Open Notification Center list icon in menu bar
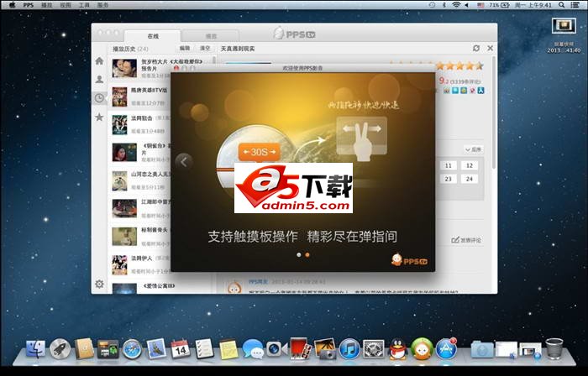The height and width of the screenshot is (376, 588). tap(574, 5)
